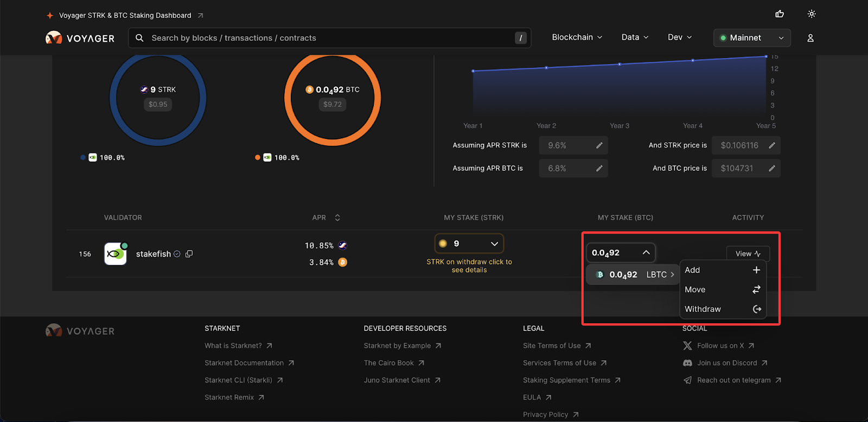868x422 pixels.
Task: Edit the assumed BTC APR pencil icon
Action: point(599,168)
